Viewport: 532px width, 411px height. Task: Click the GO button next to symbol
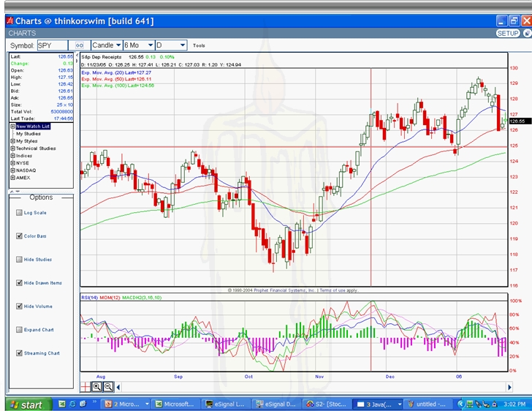[80, 45]
